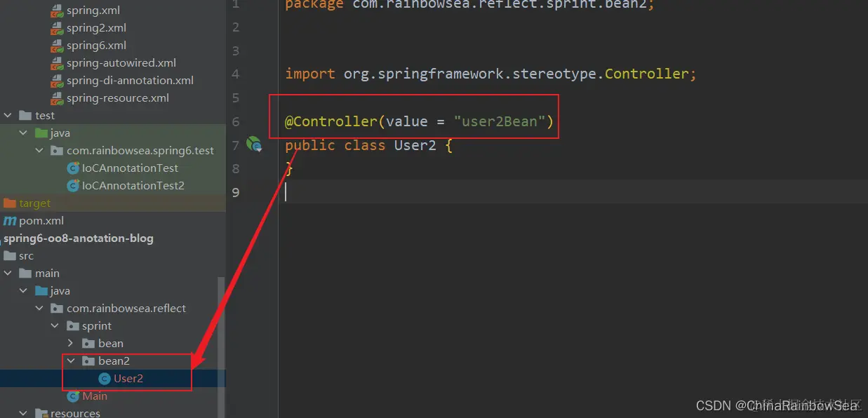The height and width of the screenshot is (418, 868).
Task: Click the orange target folder icon
Action: click(9, 203)
